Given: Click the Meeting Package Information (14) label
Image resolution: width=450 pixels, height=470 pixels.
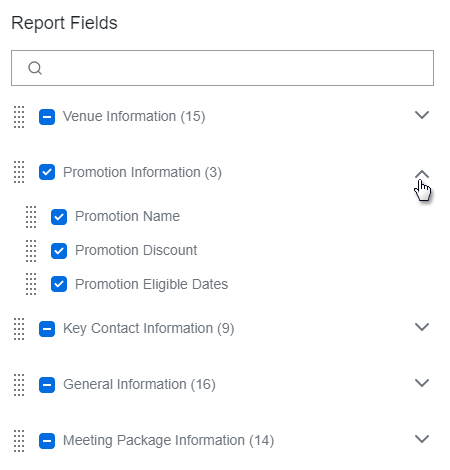Looking at the screenshot, I should point(168,440).
